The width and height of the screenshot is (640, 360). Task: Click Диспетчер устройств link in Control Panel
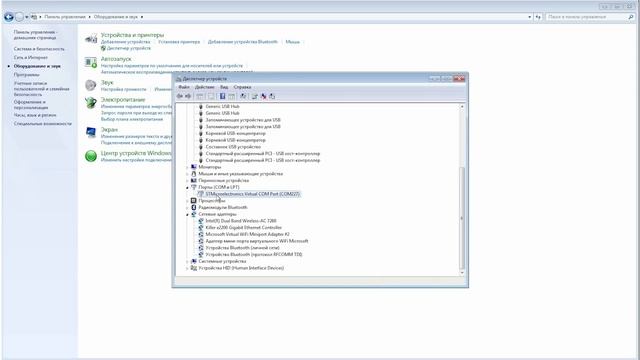[x=129, y=48]
